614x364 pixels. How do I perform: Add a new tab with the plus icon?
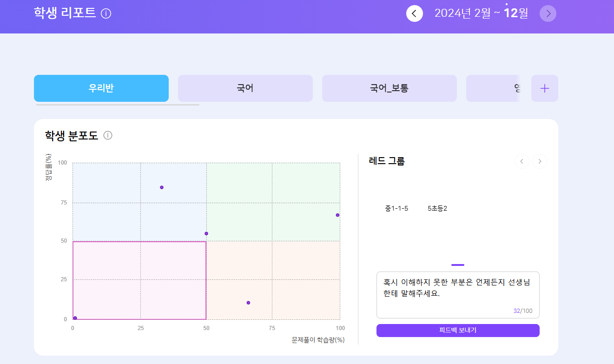[x=544, y=88]
